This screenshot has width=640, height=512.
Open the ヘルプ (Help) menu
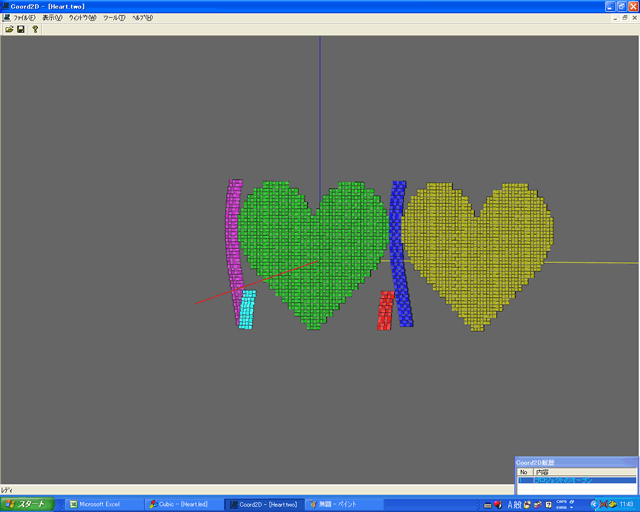[143, 17]
